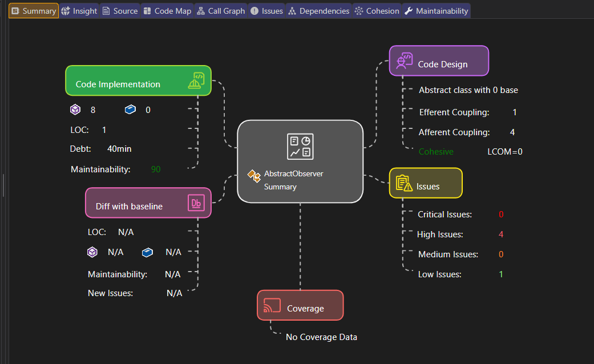This screenshot has width=594, height=364.
Task: Click the purple cube icon beside the 8
Action: 75,109
